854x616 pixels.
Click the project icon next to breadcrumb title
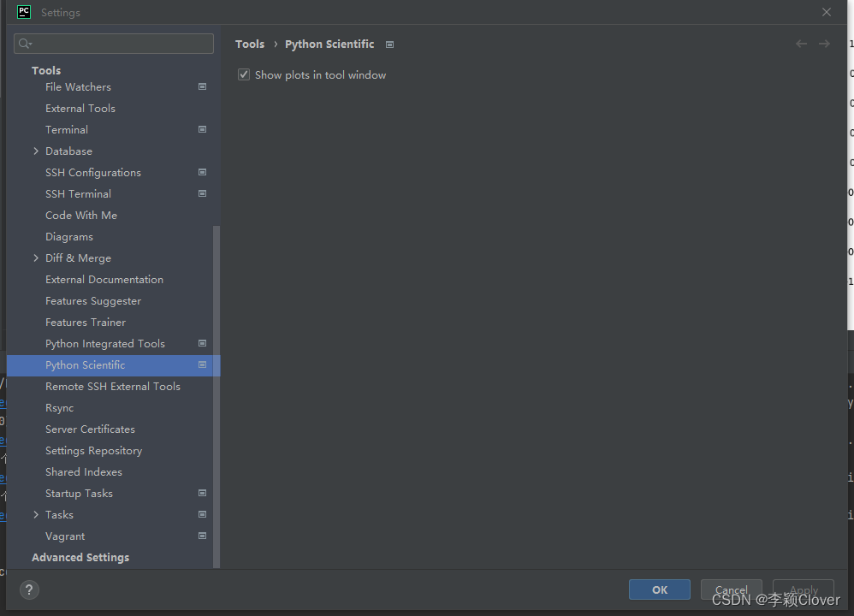click(389, 44)
